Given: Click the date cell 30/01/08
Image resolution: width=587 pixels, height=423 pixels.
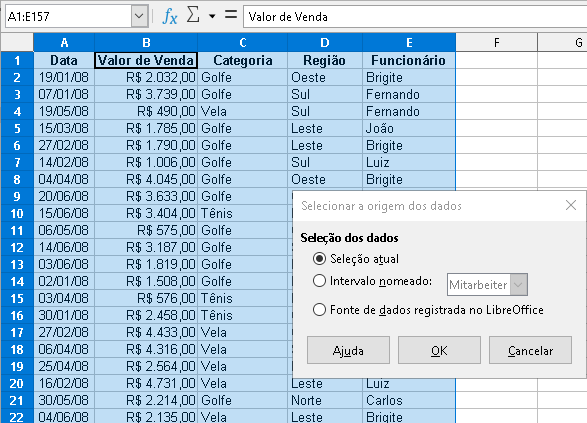Looking at the screenshot, I should tap(64, 315).
